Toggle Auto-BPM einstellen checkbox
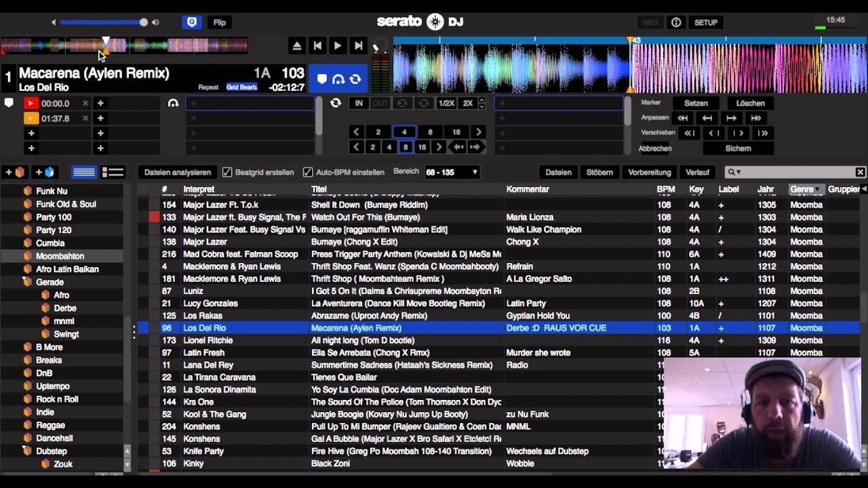The width and height of the screenshot is (868, 488). point(308,172)
